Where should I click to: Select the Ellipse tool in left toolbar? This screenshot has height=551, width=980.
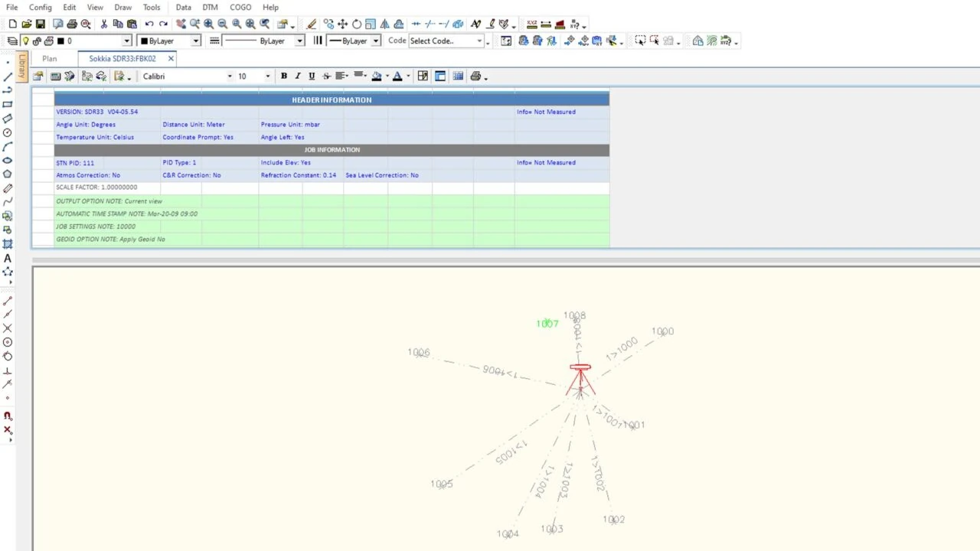[8, 160]
